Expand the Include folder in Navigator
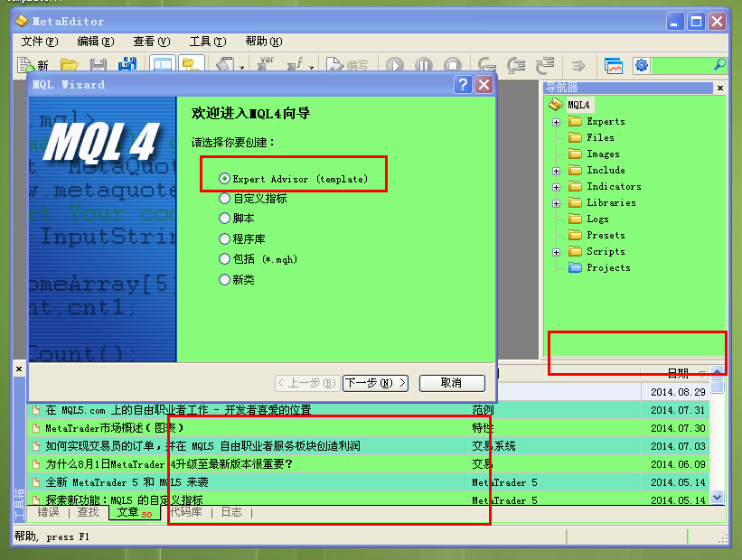The height and width of the screenshot is (560, 742). (556, 172)
